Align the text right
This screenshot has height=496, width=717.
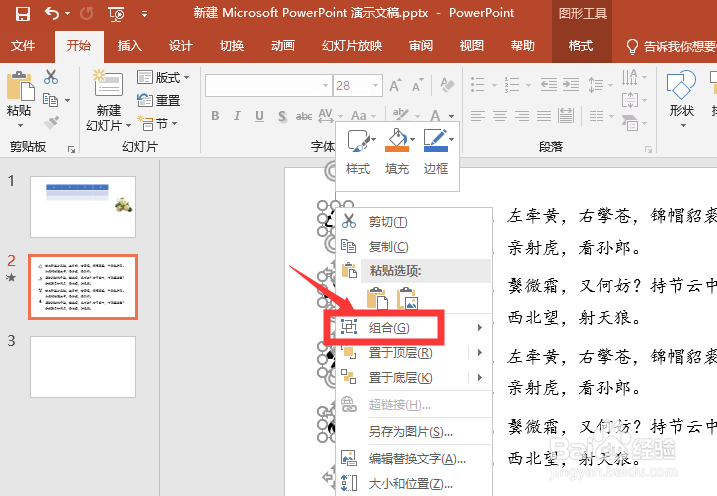pyautogui.click(x=522, y=116)
